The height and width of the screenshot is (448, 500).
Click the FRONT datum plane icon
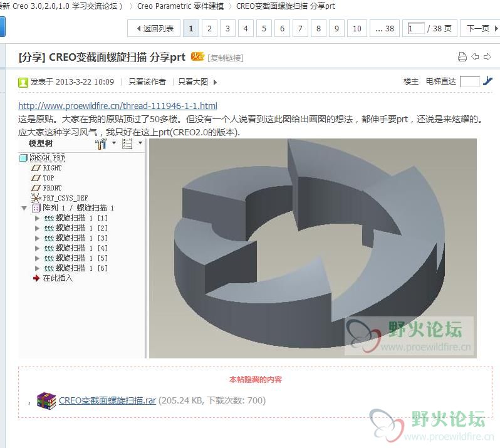pos(36,188)
